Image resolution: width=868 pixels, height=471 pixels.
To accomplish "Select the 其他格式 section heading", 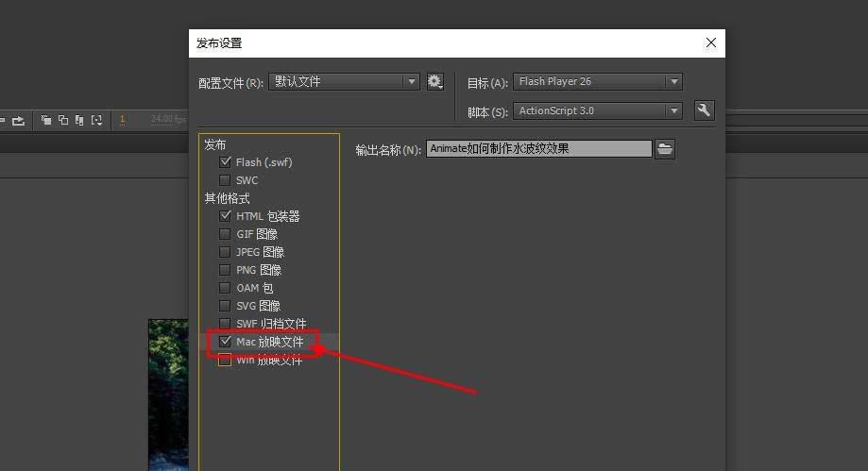I will click(x=227, y=198).
